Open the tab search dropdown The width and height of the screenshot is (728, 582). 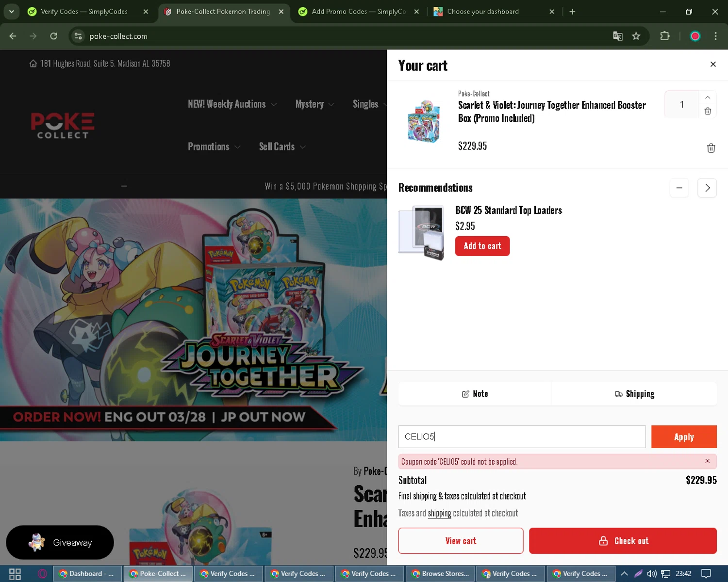[11, 12]
